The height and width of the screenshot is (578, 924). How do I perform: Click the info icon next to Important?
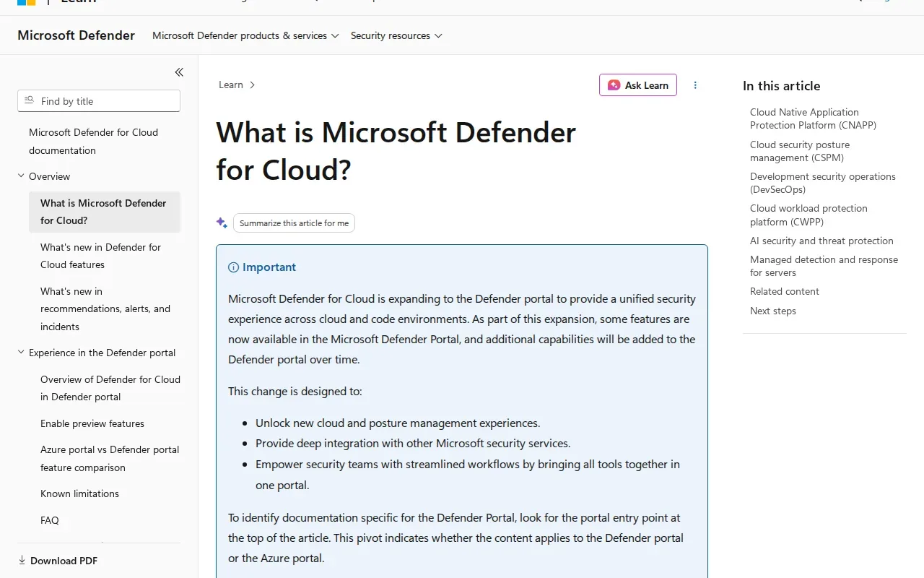pos(233,267)
